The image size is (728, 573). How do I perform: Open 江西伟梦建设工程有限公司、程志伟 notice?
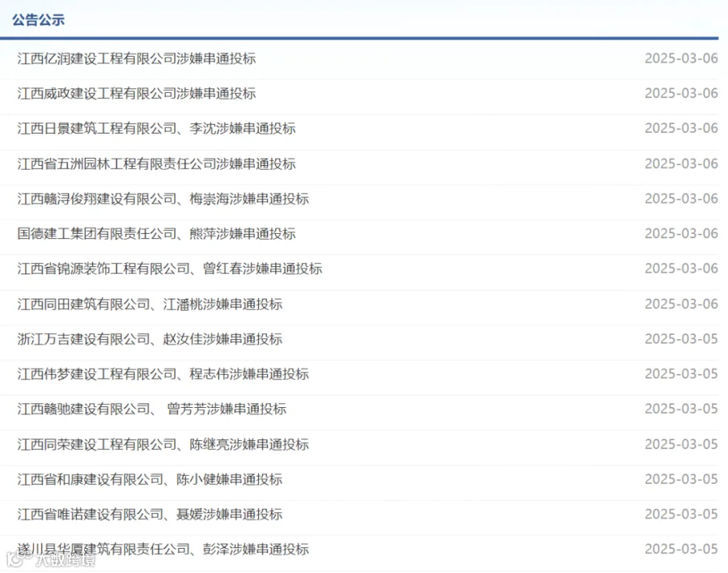(163, 374)
